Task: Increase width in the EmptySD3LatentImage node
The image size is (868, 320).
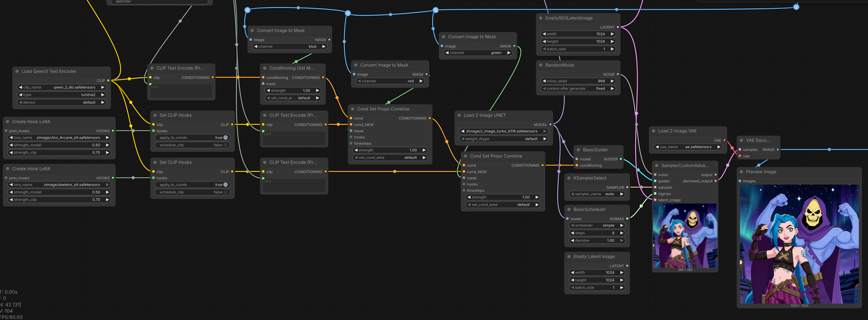Action: tap(612, 34)
